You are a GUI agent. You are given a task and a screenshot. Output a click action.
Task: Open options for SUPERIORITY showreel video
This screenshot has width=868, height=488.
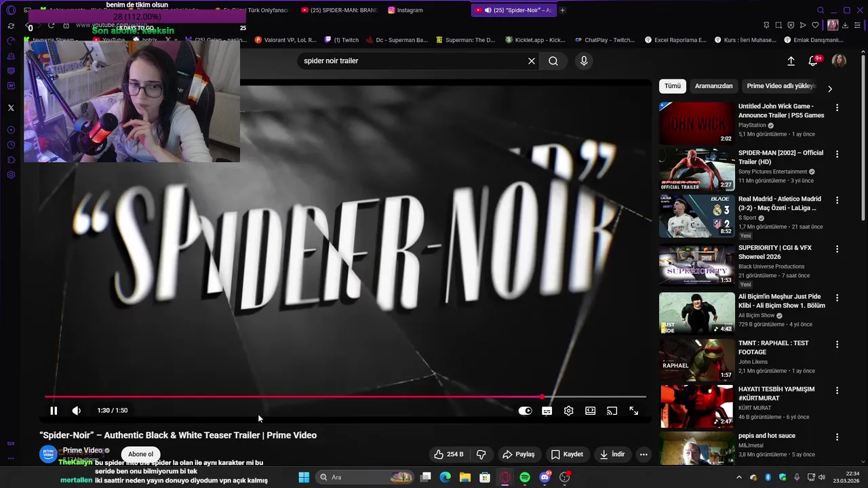pyautogui.click(x=837, y=249)
